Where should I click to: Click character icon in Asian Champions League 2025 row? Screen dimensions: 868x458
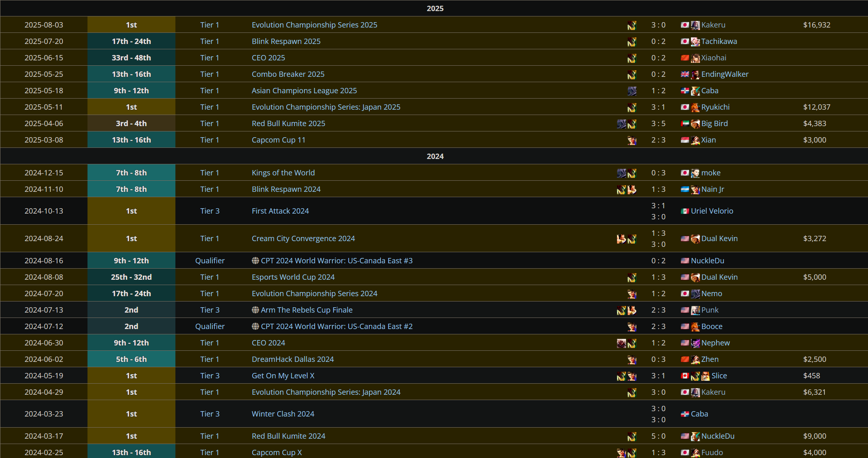pyautogui.click(x=632, y=91)
